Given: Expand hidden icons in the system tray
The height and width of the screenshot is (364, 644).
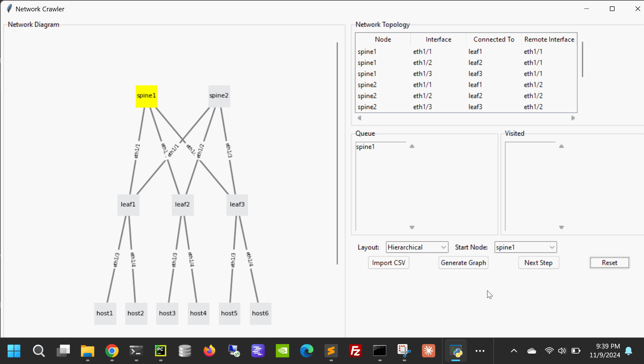Looking at the screenshot, I should point(514,351).
